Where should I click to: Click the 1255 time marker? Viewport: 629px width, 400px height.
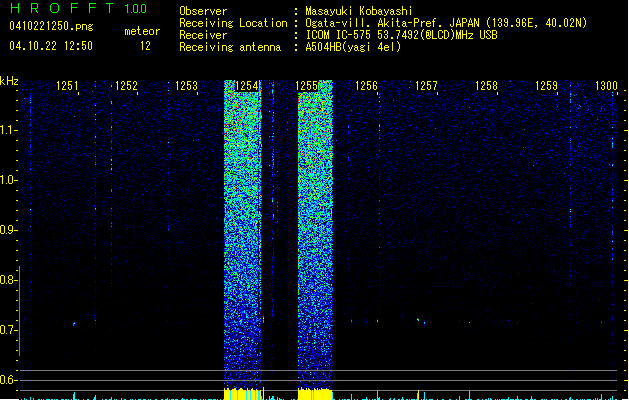tap(306, 86)
